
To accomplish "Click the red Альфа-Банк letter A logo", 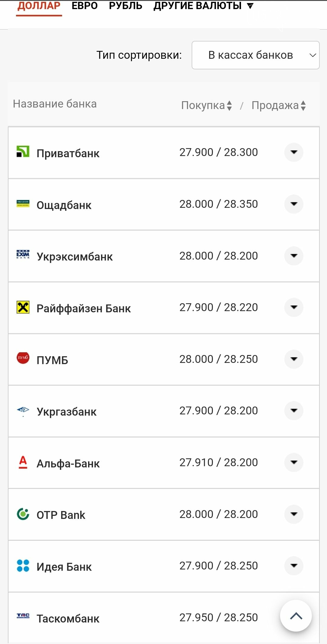I will [x=23, y=462].
